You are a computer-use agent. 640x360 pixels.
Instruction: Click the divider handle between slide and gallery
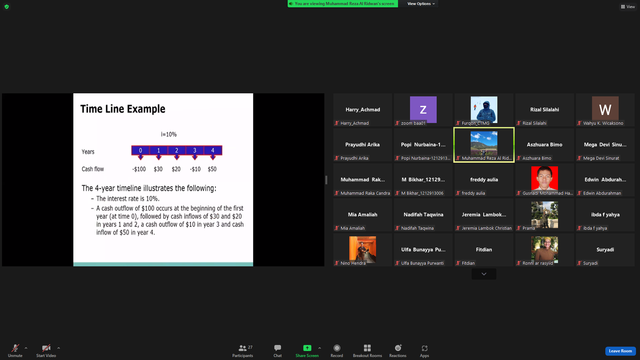coord(326,180)
